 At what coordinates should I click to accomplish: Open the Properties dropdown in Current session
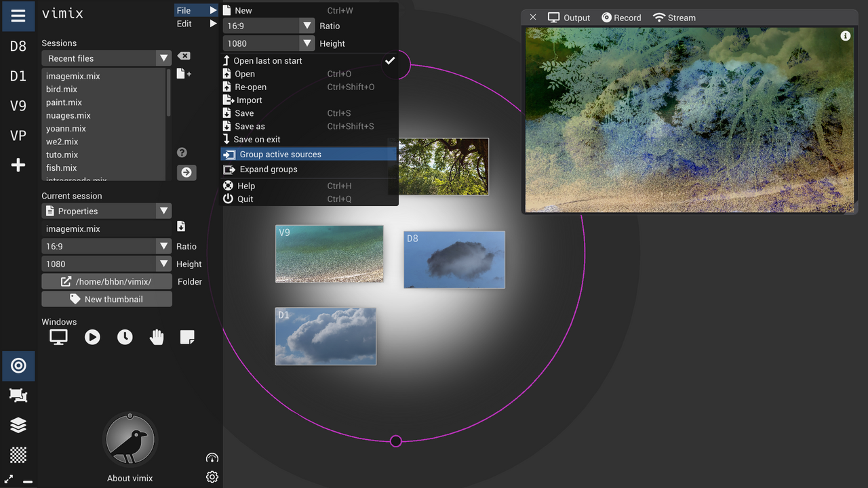tap(163, 211)
